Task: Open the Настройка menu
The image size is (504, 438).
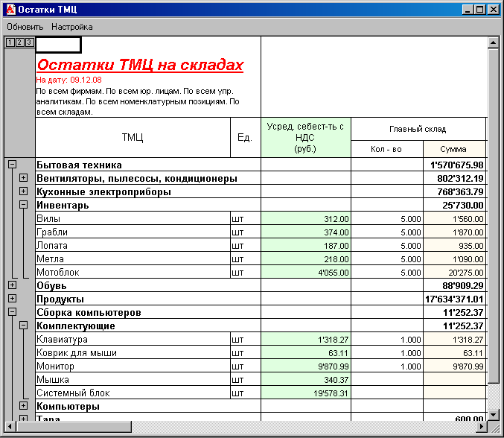Action: point(72,27)
